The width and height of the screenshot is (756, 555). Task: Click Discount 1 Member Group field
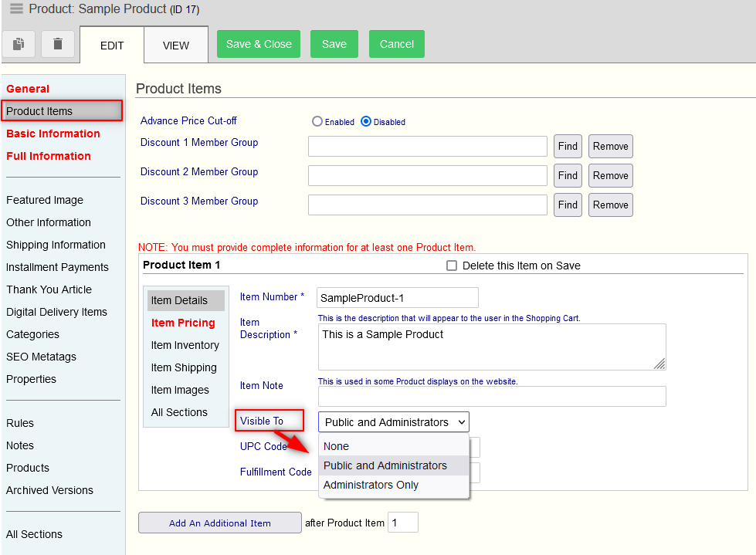[428, 147]
